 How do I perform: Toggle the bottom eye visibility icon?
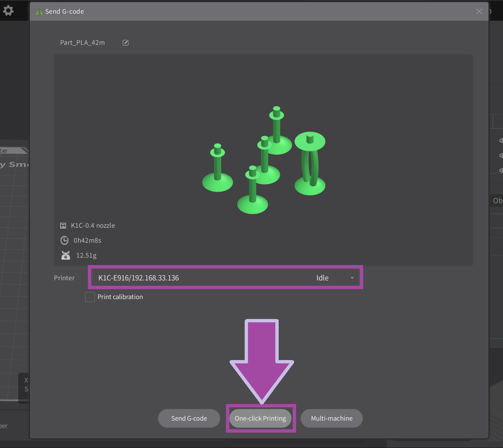tap(501, 170)
